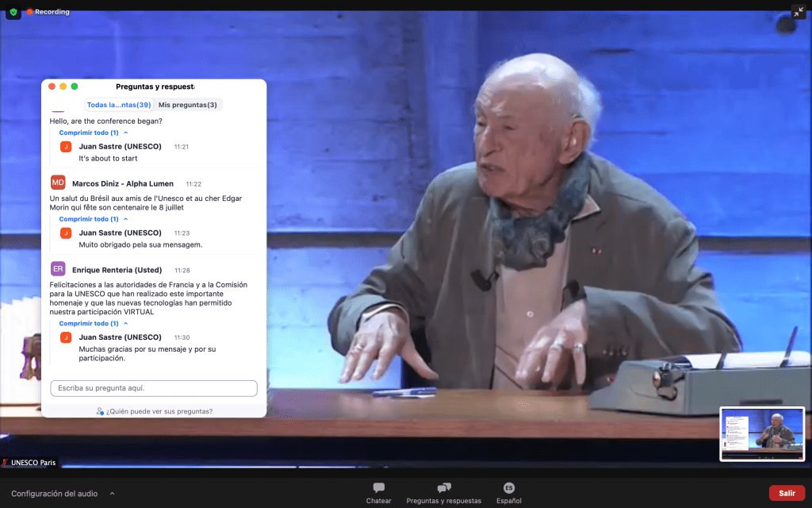This screenshot has height=508, width=812.
Task: Select the self-view video thumbnail
Action: point(761,433)
